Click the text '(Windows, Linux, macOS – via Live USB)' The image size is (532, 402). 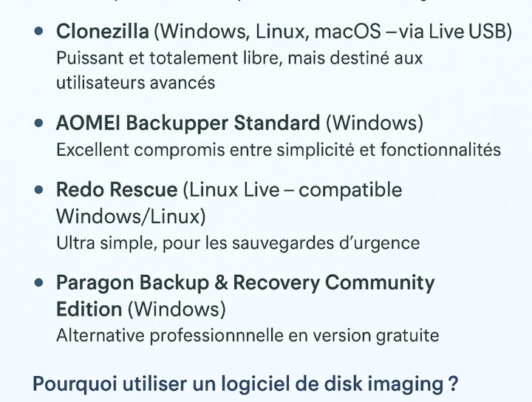click(x=332, y=32)
